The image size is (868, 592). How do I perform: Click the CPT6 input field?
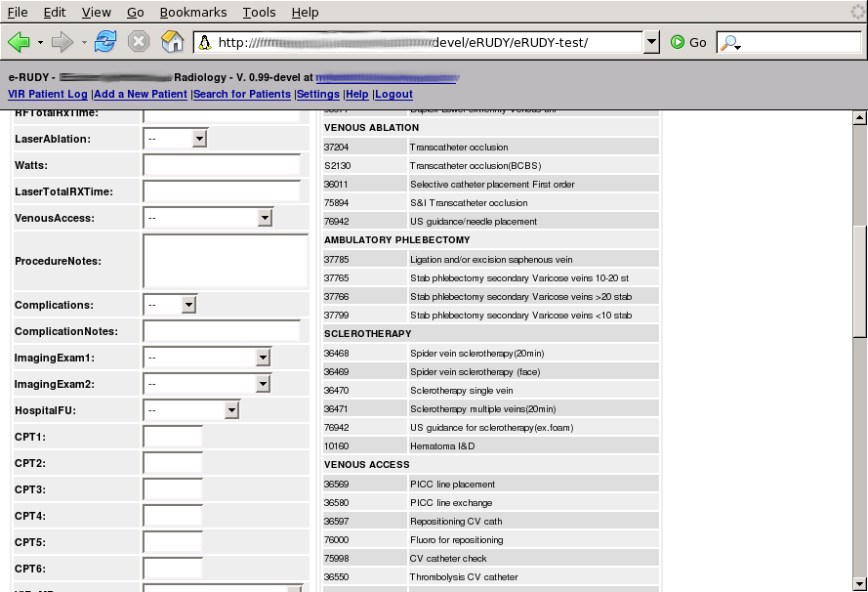[173, 569]
